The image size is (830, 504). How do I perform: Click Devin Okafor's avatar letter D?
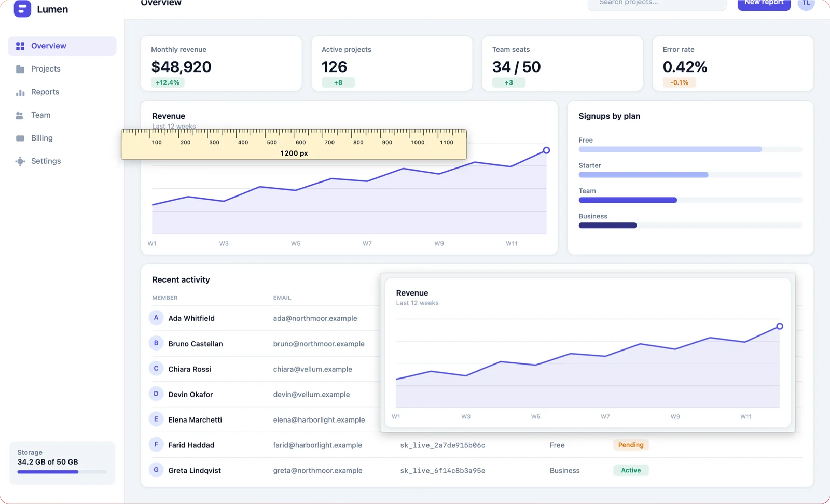(x=156, y=394)
